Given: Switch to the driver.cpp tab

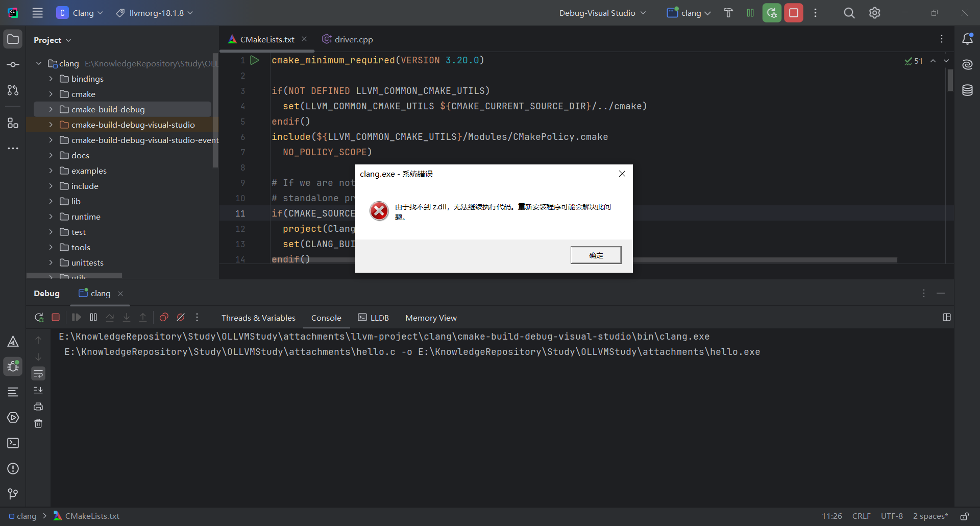Looking at the screenshot, I should (348, 39).
